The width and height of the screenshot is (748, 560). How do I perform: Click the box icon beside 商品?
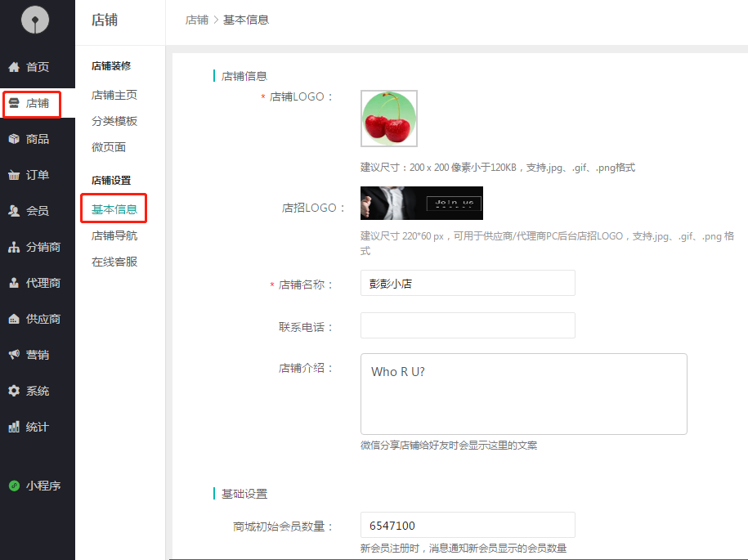pyautogui.click(x=14, y=139)
